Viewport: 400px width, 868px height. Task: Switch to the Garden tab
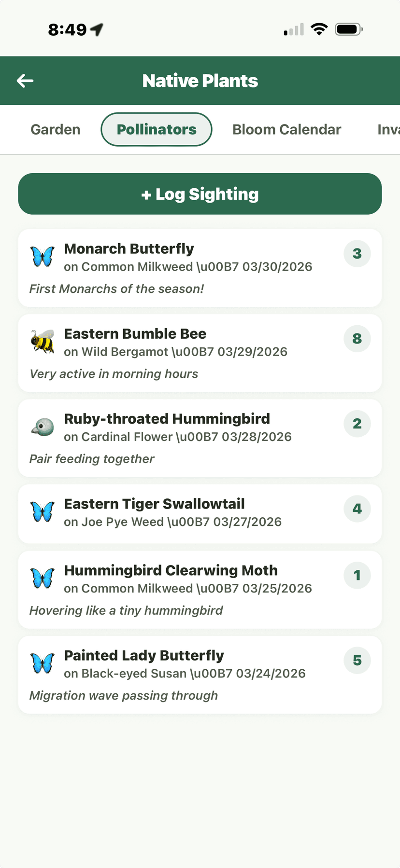coord(55,129)
